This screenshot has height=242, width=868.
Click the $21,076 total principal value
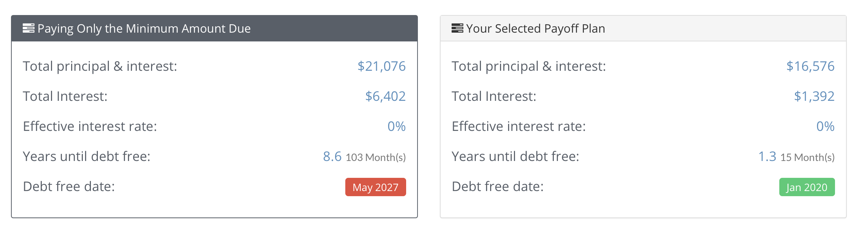(382, 66)
